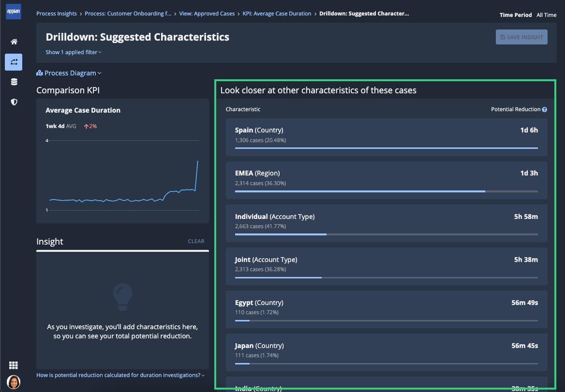Open KPI: Average Case Duration breadcrumb

click(277, 14)
